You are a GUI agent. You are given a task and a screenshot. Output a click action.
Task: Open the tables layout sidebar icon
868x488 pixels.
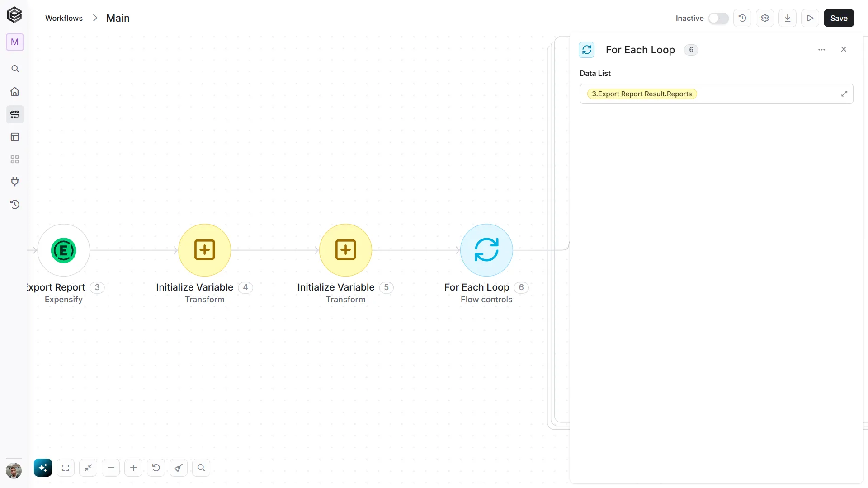click(15, 137)
